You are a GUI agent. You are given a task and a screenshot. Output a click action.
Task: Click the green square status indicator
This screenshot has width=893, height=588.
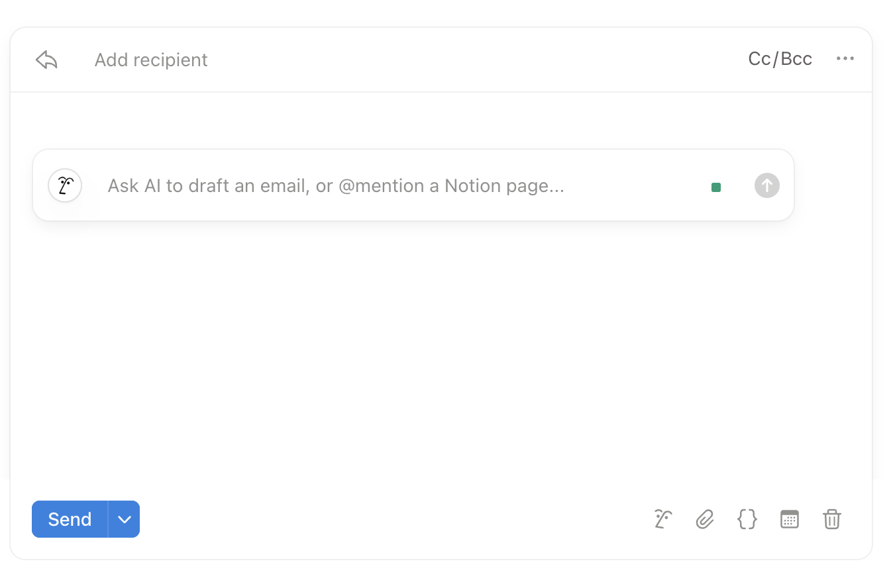(715, 187)
